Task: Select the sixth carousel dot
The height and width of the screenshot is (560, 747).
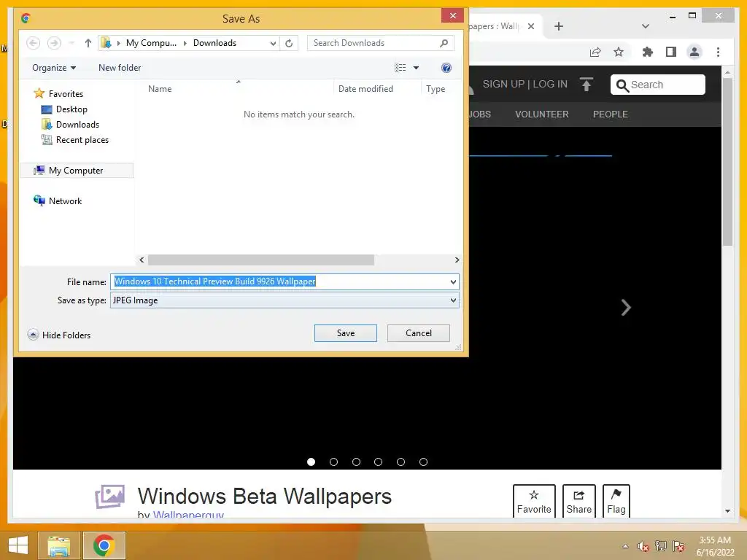Action: pyautogui.click(x=423, y=462)
